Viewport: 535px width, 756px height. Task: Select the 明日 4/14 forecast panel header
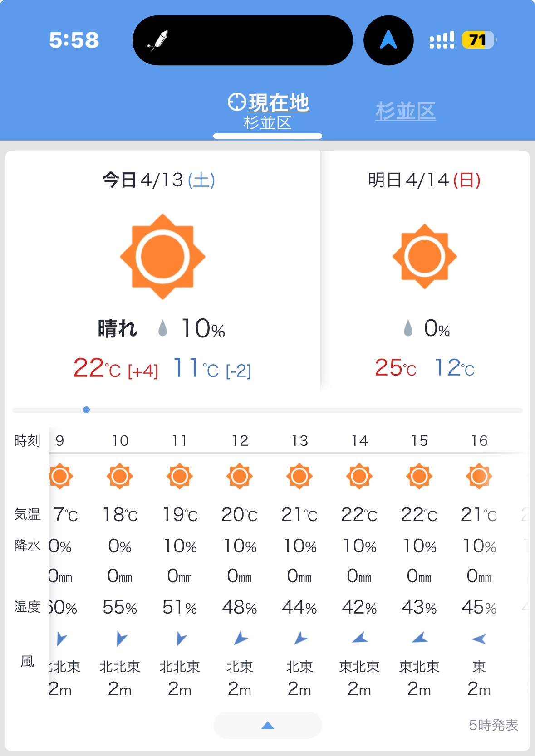424,180
